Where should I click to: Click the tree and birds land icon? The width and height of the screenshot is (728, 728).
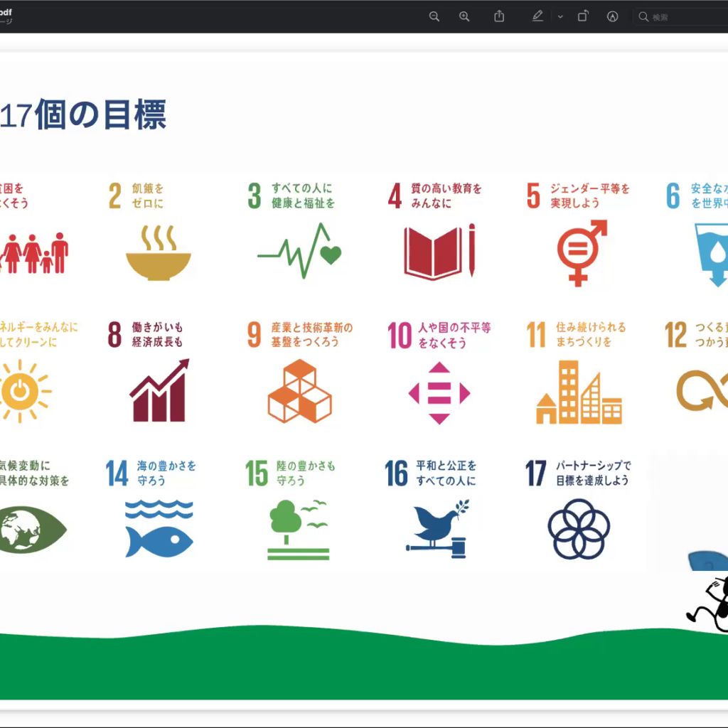pos(299,530)
